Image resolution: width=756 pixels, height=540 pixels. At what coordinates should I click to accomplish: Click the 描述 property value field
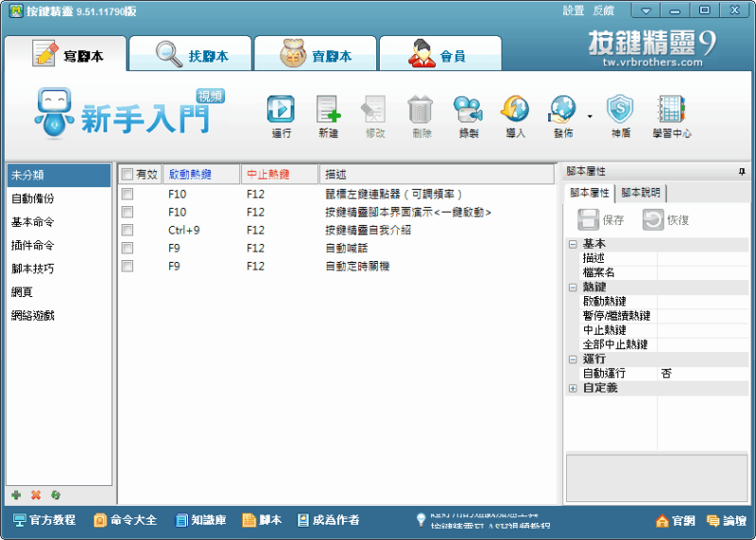pos(702,259)
